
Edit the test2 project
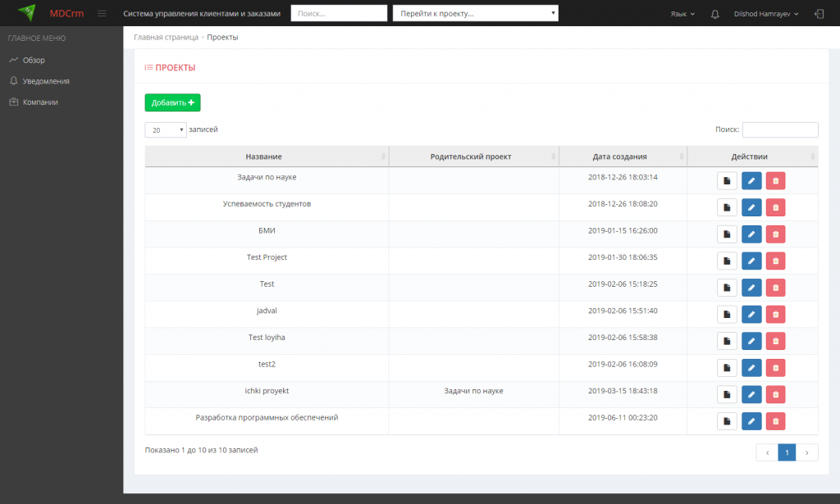pyautogui.click(x=751, y=368)
